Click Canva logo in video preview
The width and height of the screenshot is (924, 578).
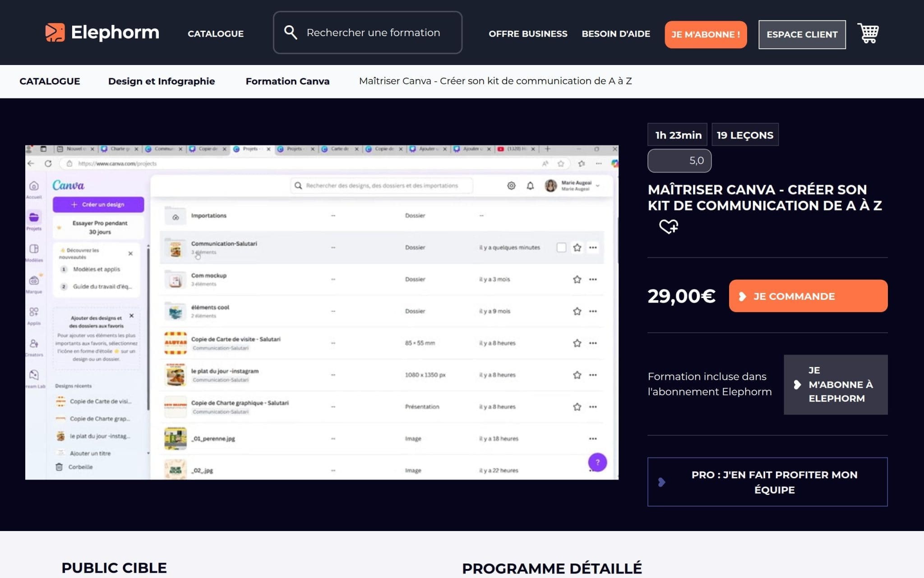(68, 185)
